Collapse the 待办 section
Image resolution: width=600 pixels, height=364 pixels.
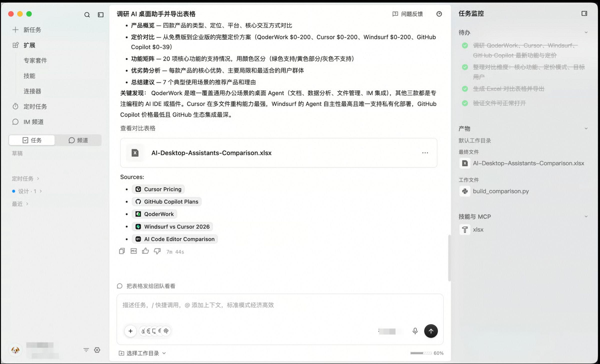[x=586, y=32]
